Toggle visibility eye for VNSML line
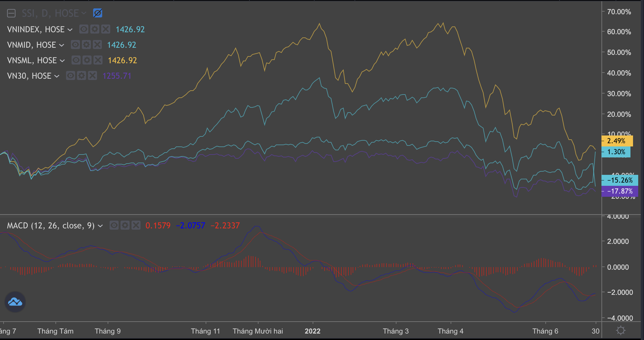This screenshot has width=644, height=340. click(76, 60)
